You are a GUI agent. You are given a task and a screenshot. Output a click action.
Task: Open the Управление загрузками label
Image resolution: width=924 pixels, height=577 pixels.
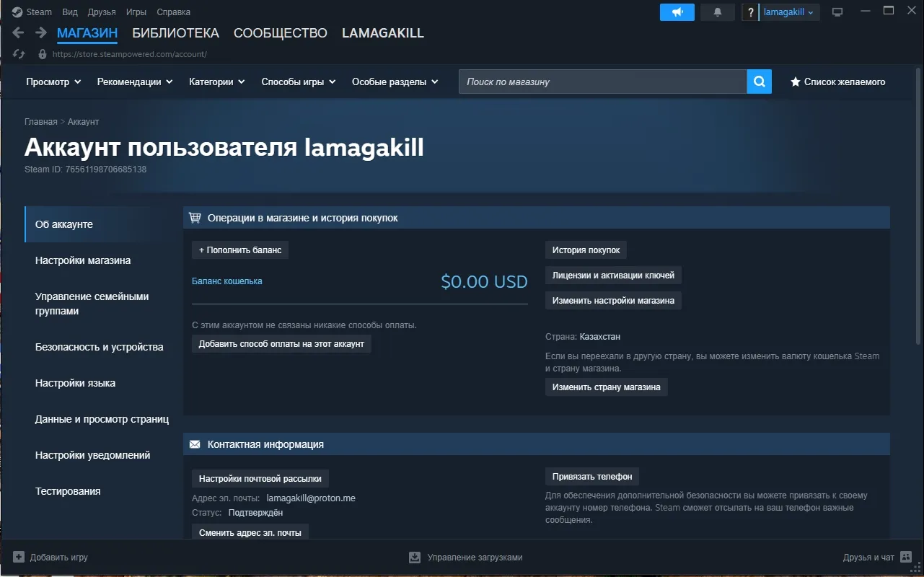(475, 557)
